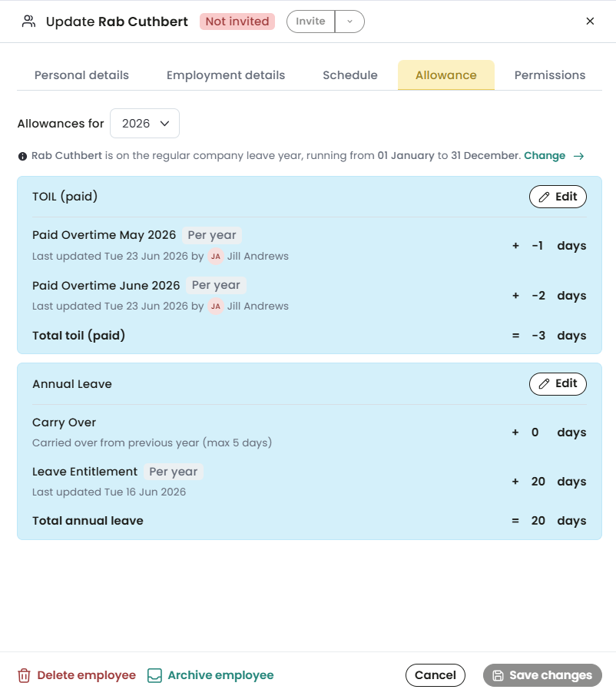Click the archive tray icon

pos(154,675)
